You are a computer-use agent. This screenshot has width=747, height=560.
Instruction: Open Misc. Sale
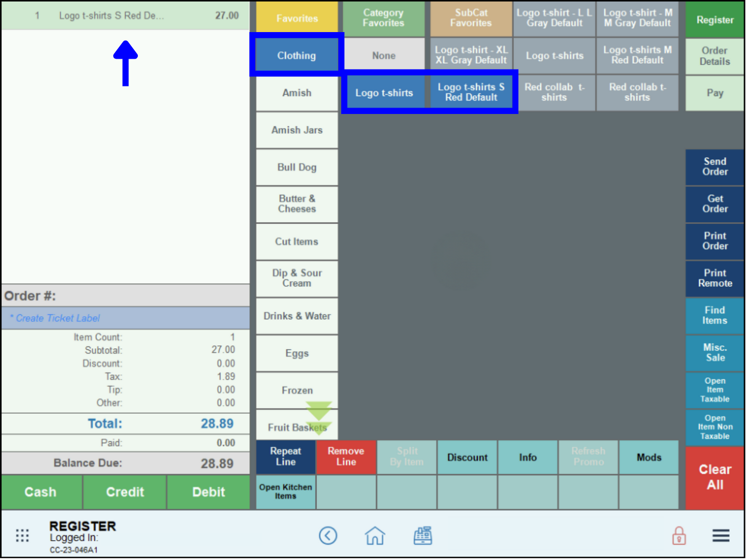pos(715,353)
